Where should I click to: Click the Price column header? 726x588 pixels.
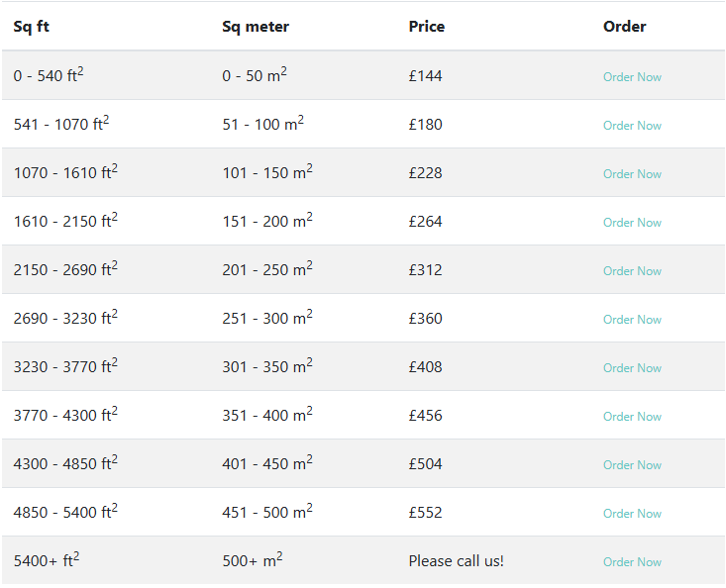(x=427, y=27)
